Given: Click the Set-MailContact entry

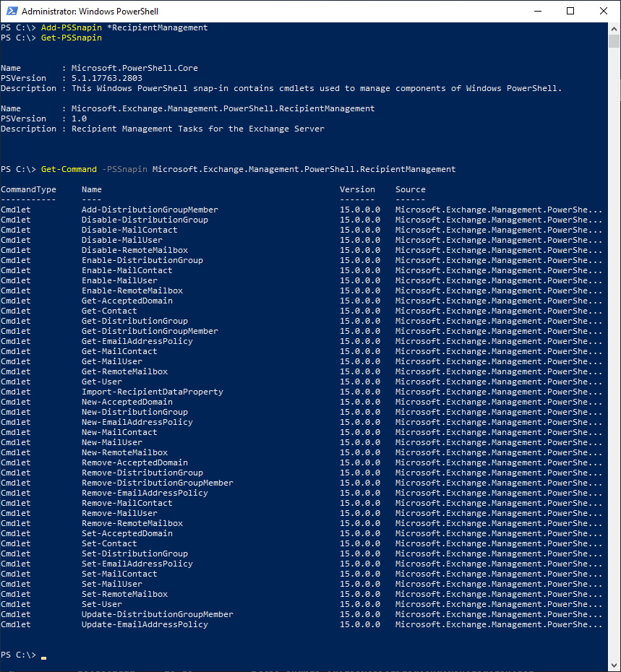Looking at the screenshot, I should [x=119, y=574].
